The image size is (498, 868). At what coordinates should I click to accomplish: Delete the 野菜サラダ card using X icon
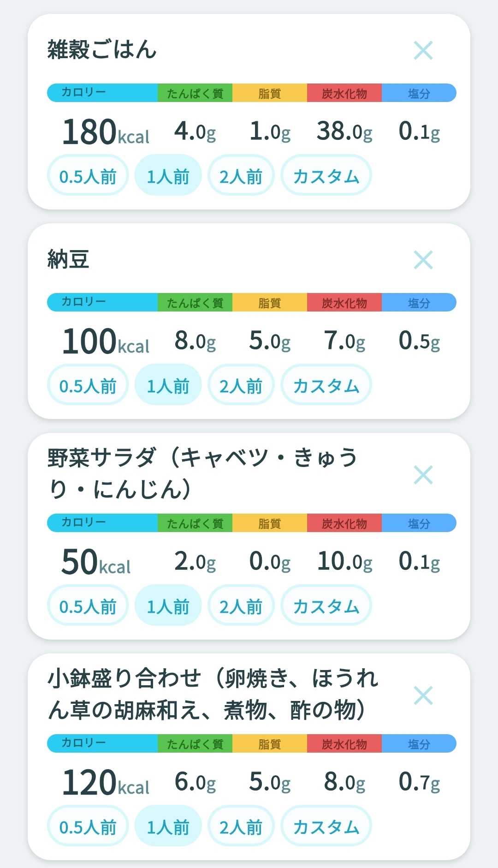point(423,475)
